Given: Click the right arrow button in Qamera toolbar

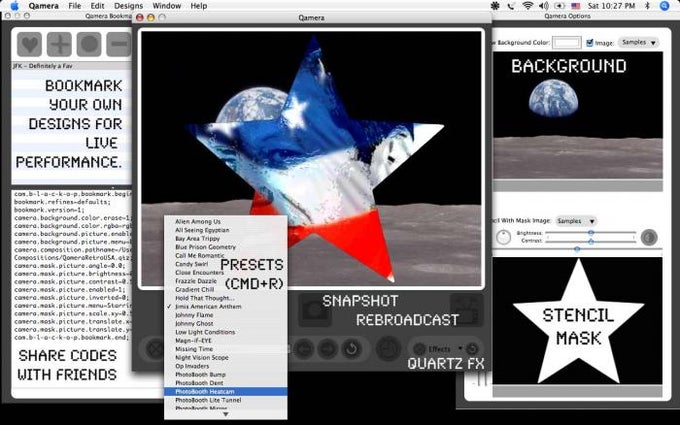Looking at the screenshot, I should coord(327,349).
